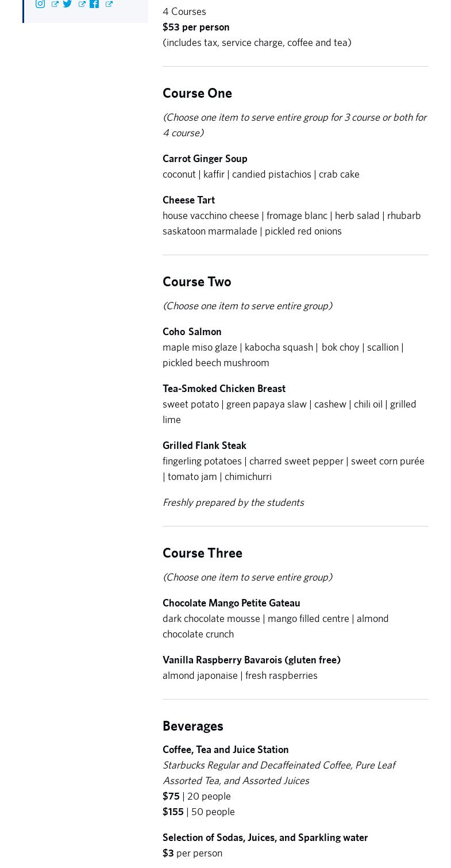
Task: Open the Twitter bird icon
Action: point(68,3)
